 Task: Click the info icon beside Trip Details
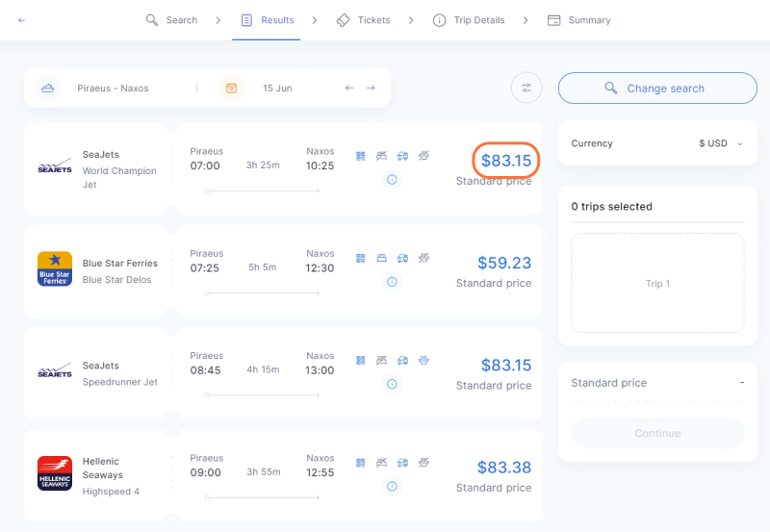(439, 20)
